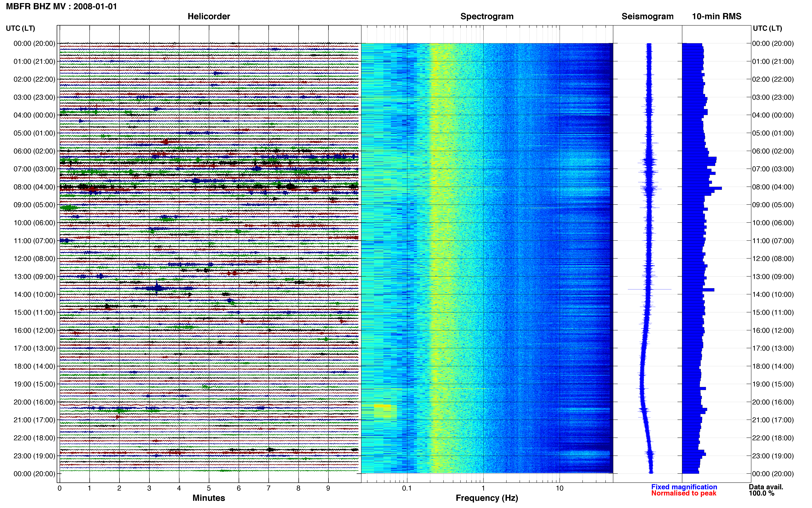Click RMS-side time label '17:00 (13:00)'
Image resolution: width=812 pixels, height=508 pixels.
773,348
